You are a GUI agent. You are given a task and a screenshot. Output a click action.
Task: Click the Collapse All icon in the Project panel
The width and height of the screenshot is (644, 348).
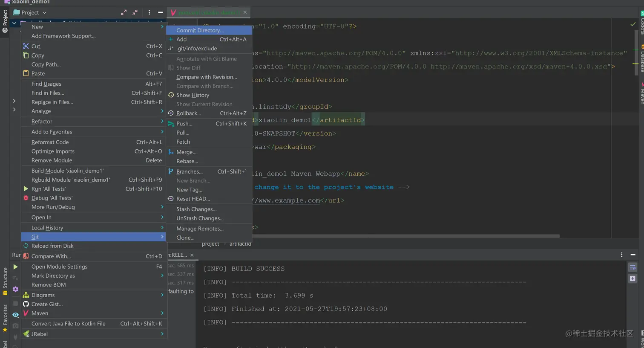coord(135,12)
